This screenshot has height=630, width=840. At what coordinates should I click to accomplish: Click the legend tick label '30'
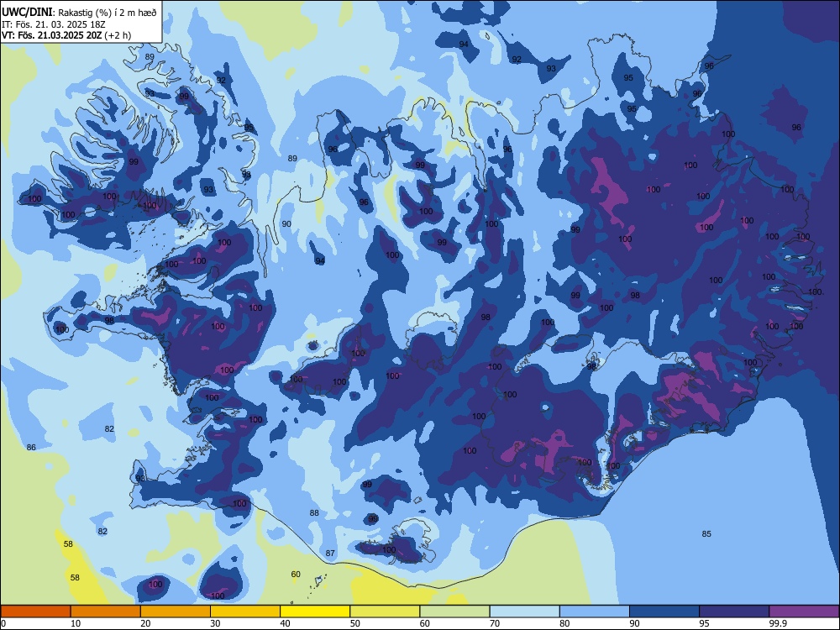[215, 623]
